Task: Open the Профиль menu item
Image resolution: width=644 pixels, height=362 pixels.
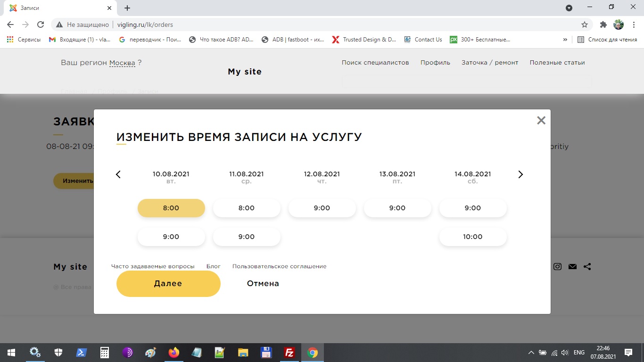Action: (x=436, y=62)
